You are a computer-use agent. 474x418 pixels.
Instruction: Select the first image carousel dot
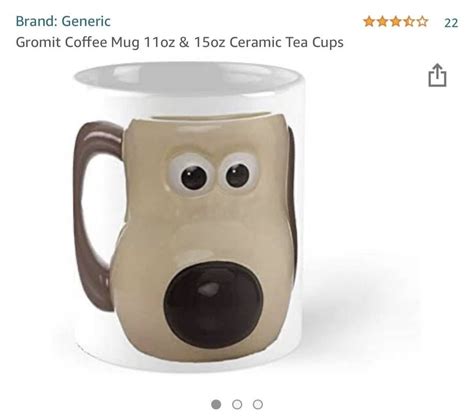pos(216,404)
